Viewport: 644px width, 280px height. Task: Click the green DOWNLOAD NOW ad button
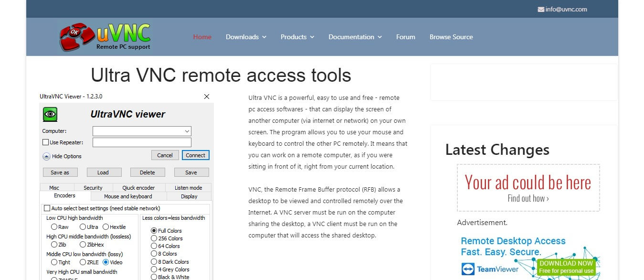point(566,267)
